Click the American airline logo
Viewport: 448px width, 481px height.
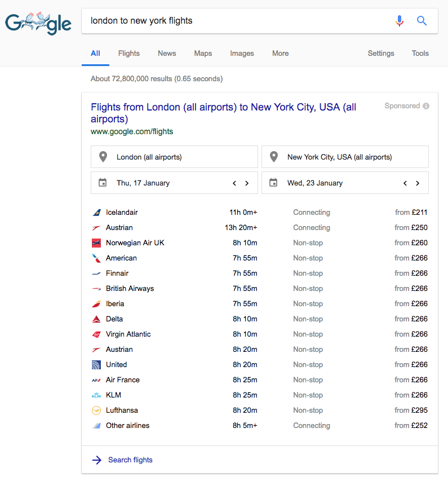[x=96, y=258]
